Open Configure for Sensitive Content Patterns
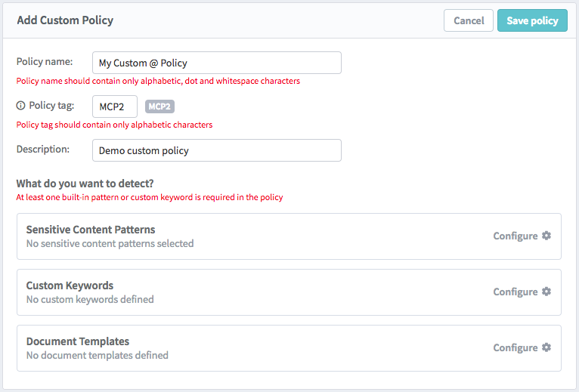579x392 pixels. (522, 236)
